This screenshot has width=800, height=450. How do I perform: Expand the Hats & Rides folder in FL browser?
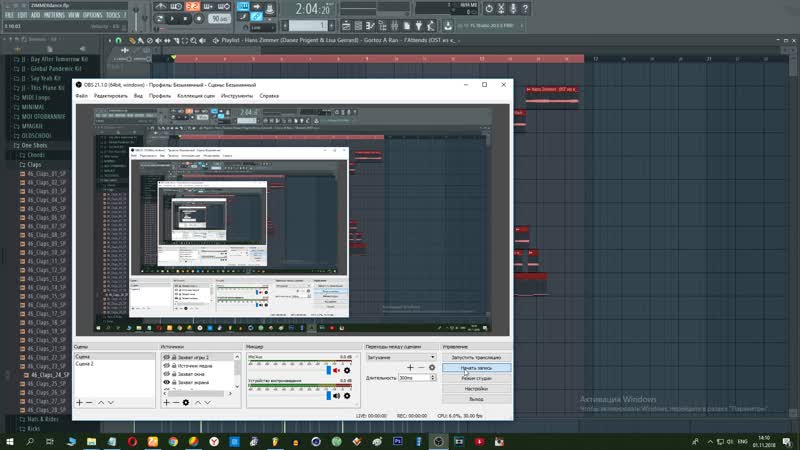coord(43,419)
